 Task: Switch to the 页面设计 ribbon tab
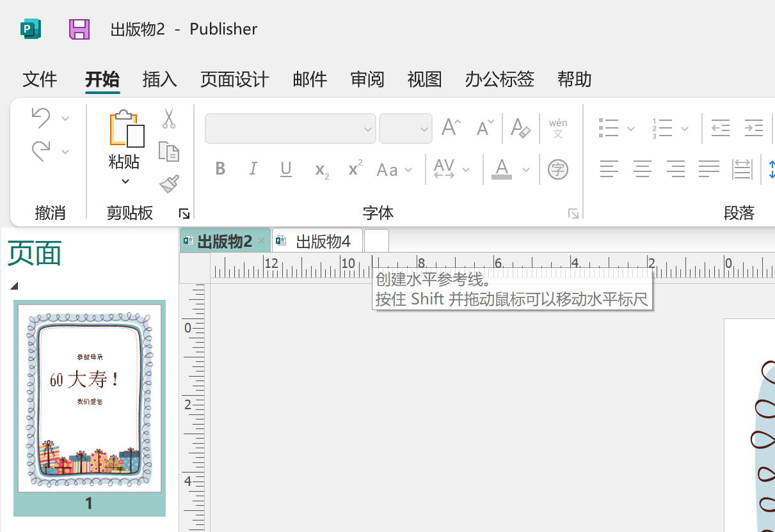pyautogui.click(x=235, y=79)
